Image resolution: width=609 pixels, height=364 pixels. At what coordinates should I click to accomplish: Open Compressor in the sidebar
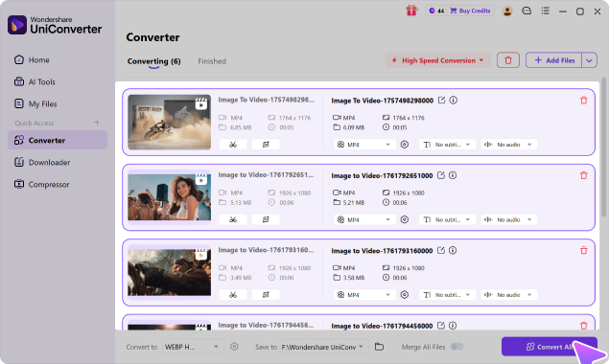(x=58, y=184)
